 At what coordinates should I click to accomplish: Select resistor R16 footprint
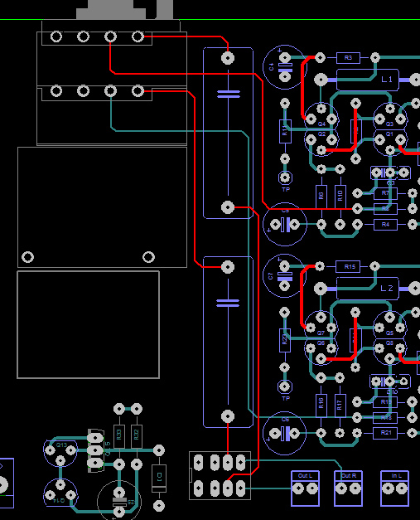(x=321, y=406)
